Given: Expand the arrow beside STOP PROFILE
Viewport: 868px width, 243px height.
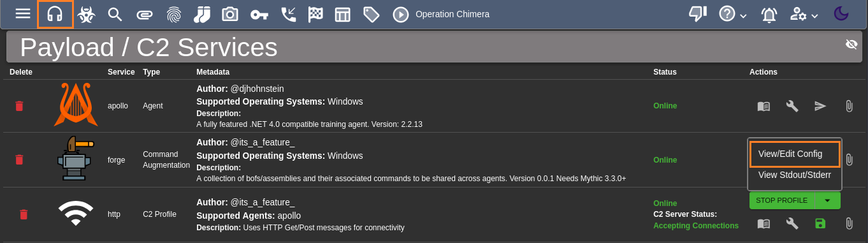Looking at the screenshot, I should pyautogui.click(x=827, y=200).
